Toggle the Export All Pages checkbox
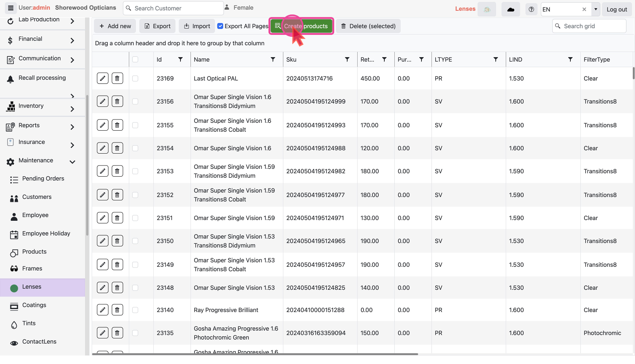635x364 pixels. [220, 26]
